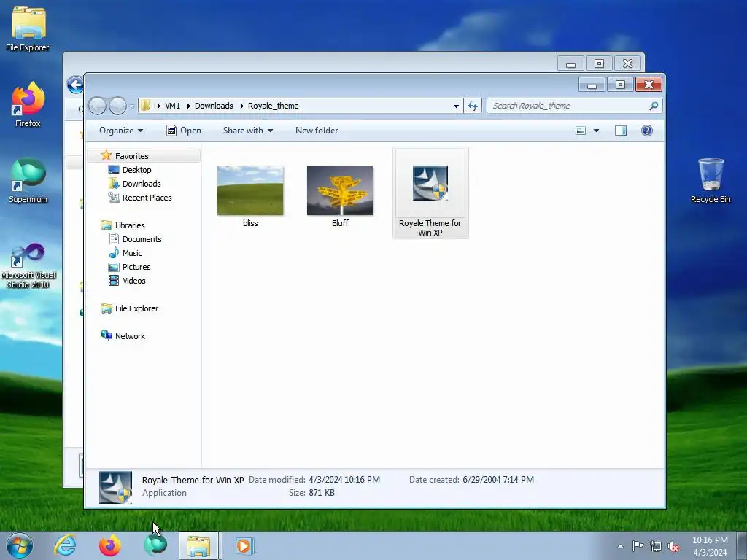This screenshot has width=747, height=560.
Task: Open the Share with dropdown
Action: [x=248, y=131]
